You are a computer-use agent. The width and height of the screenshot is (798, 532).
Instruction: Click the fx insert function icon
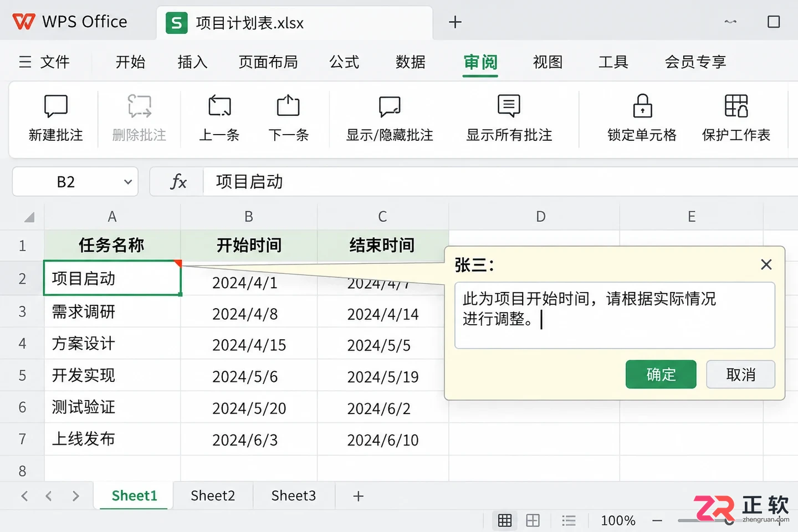point(178,181)
